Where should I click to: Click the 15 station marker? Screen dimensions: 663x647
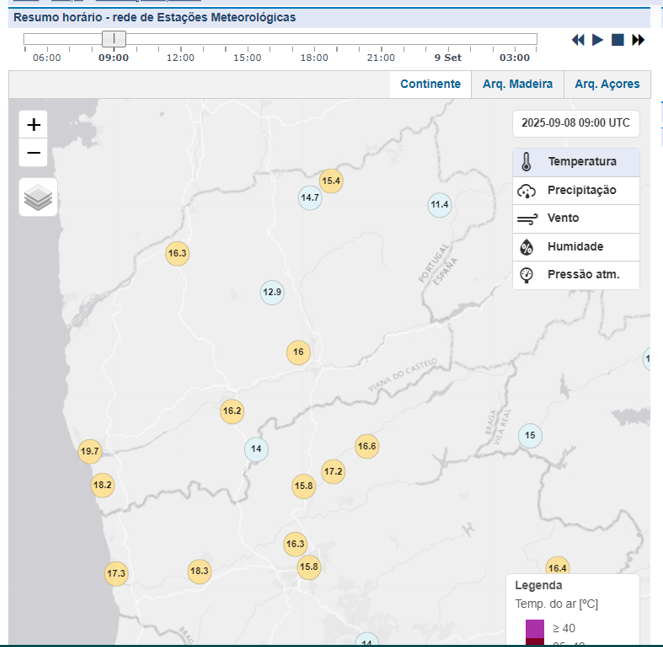[x=530, y=436]
